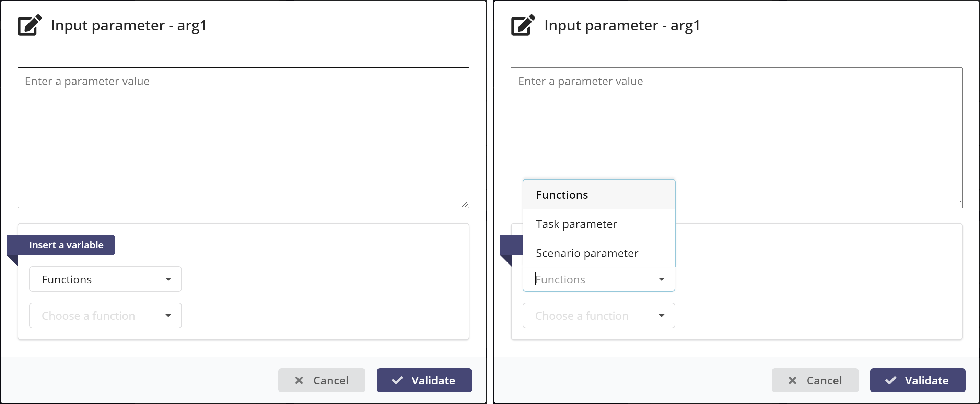Enable Functions option in variable type list
This screenshot has height=404, width=980.
597,194
